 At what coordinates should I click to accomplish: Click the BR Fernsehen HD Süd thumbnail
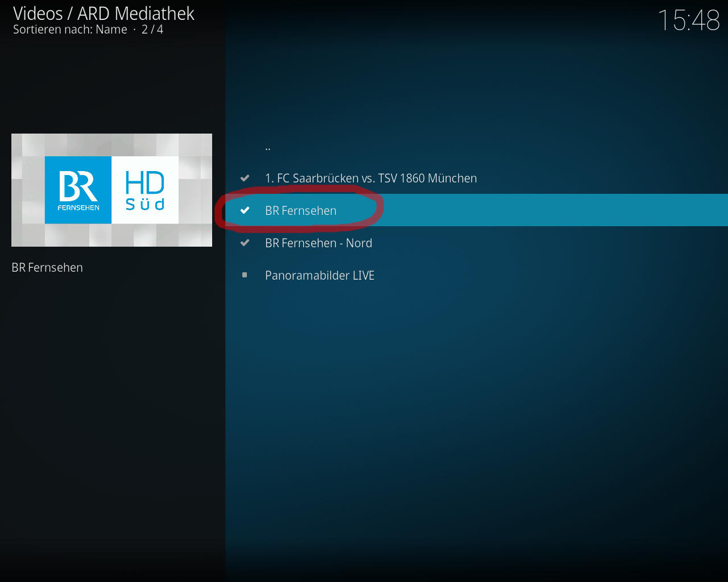pos(111,190)
